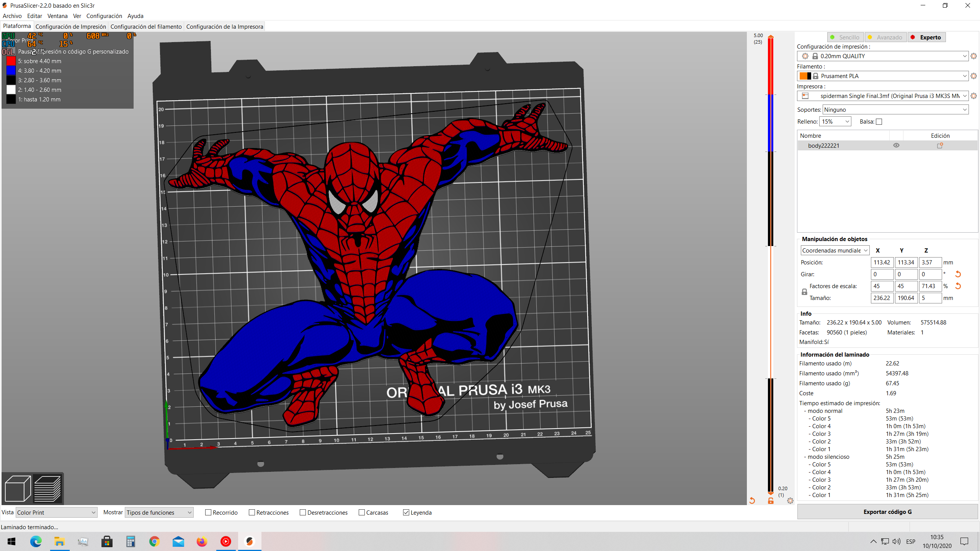The width and height of the screenshot is (980, 551).
Task: Open the Vista Color Print dropdown
Action: pyautogui.click(x=56, y=513)
